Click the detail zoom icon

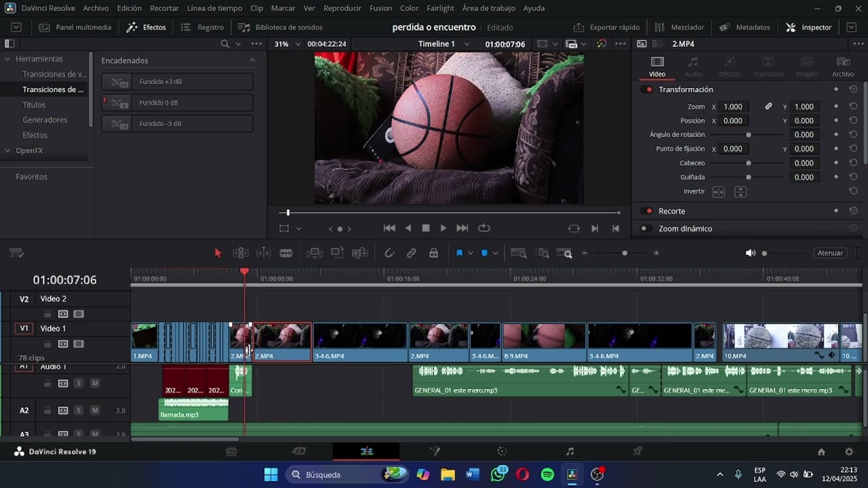544,253
